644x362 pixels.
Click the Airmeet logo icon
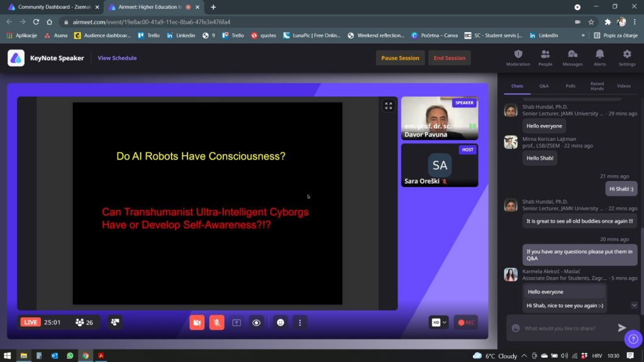pos(16,58)
